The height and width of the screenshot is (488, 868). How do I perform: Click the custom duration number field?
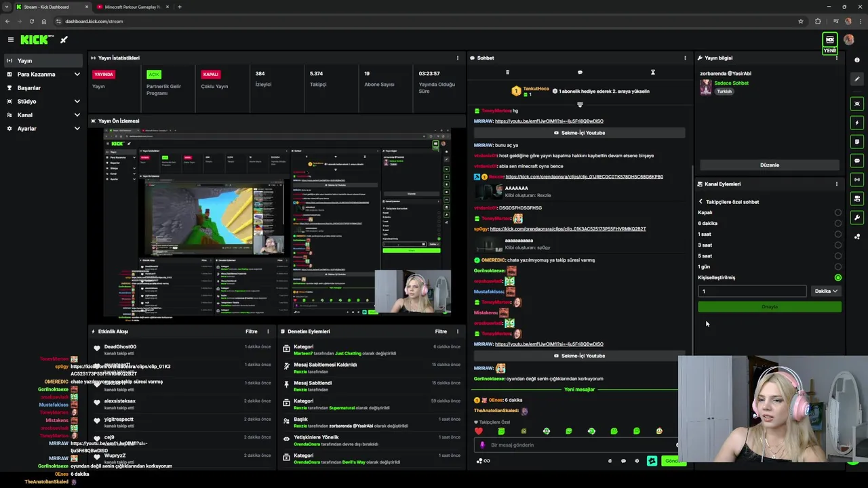(x=752, y=291)
